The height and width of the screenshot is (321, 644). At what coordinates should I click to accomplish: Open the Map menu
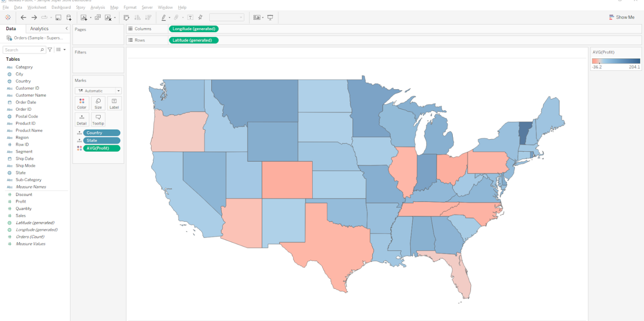point(114,7)
